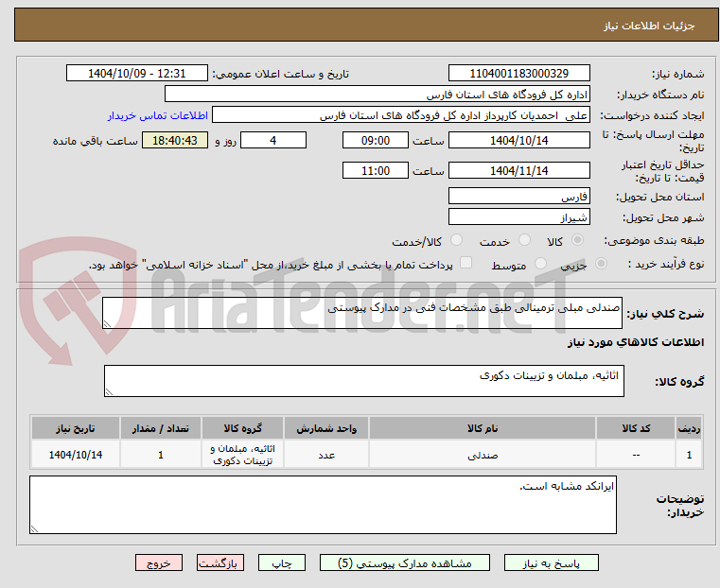
Task: Click the شرح کلی نیاز text area
Action: [362, 313]
